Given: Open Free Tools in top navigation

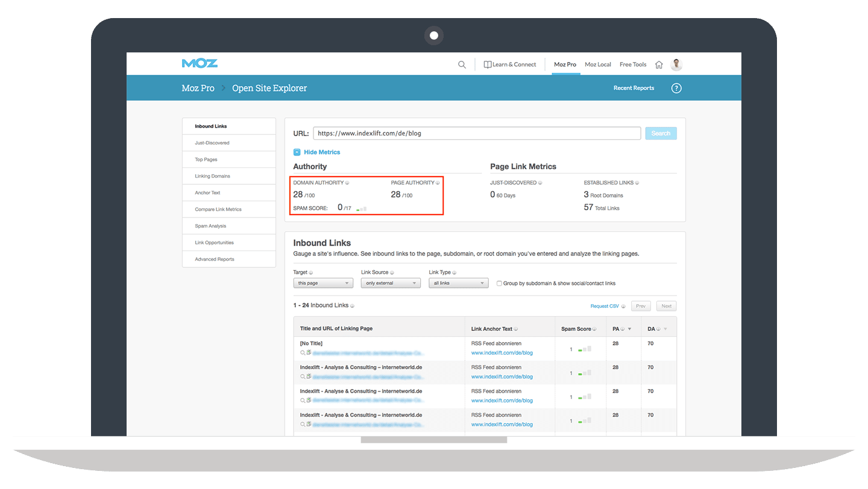Looking at the screenshot, I should [x=633, y=64].
